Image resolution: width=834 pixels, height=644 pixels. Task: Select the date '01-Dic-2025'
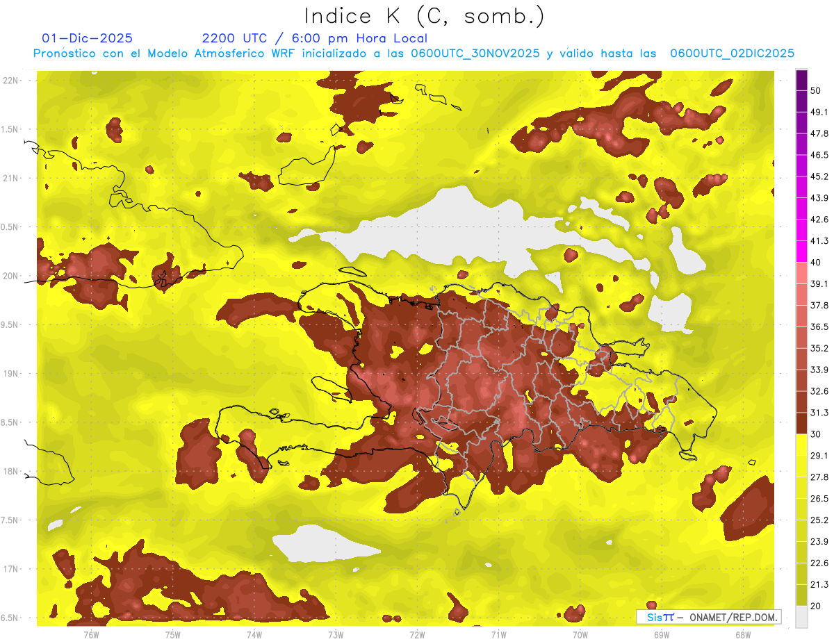[88, 38]
